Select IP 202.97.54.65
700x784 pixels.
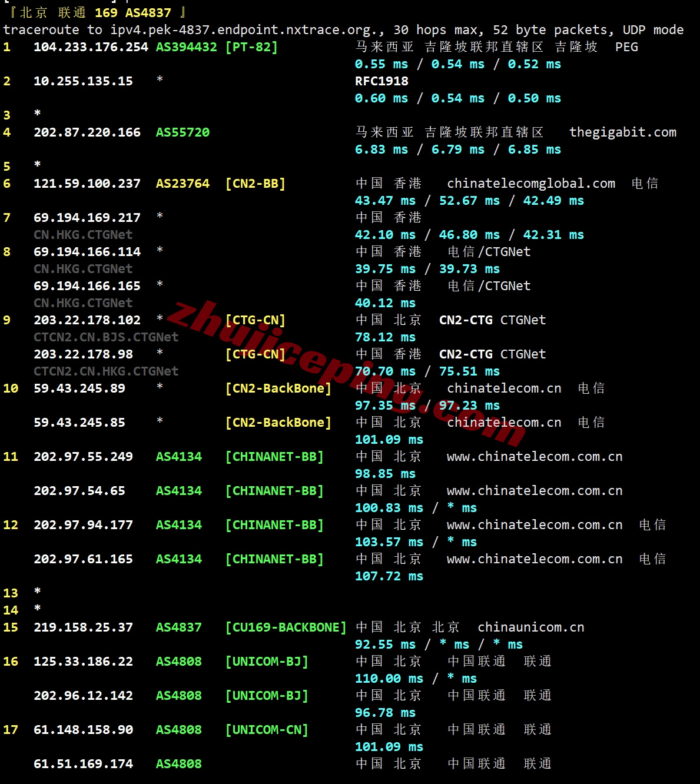coord(79,491)
